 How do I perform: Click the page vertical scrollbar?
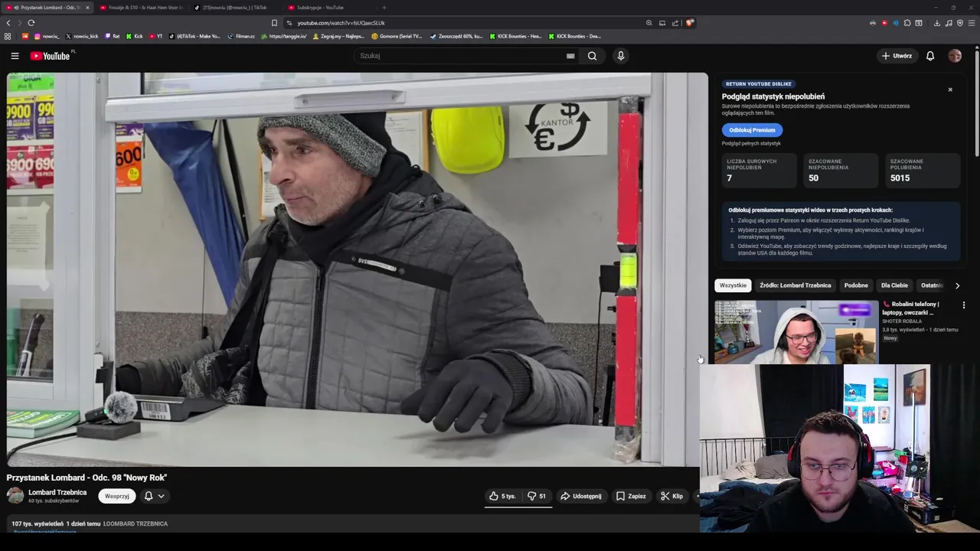977,103
